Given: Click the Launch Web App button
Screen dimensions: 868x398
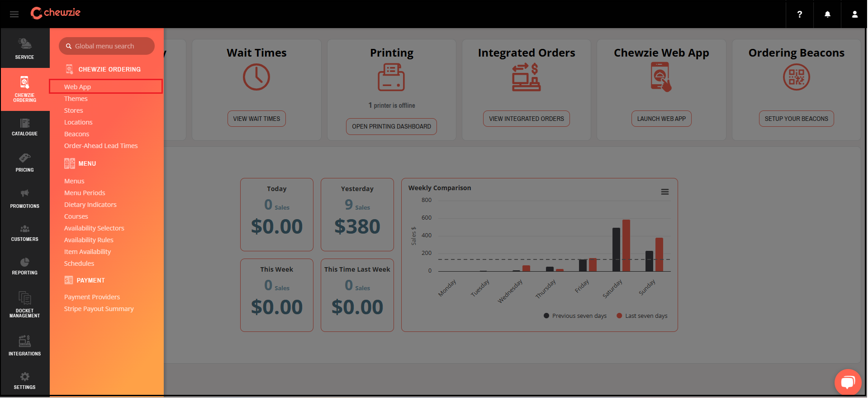Looking at the screenshot, I should 661,119.
